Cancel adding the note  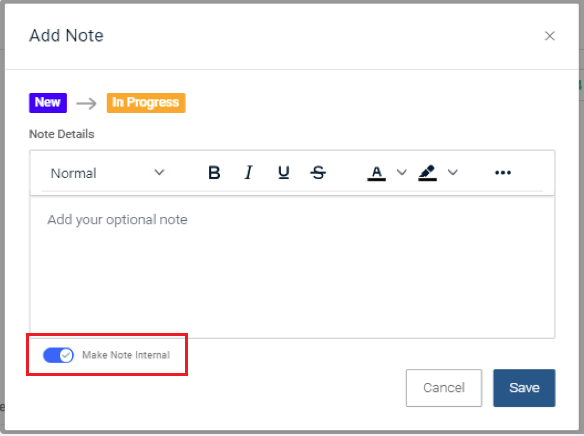(444, 388)
